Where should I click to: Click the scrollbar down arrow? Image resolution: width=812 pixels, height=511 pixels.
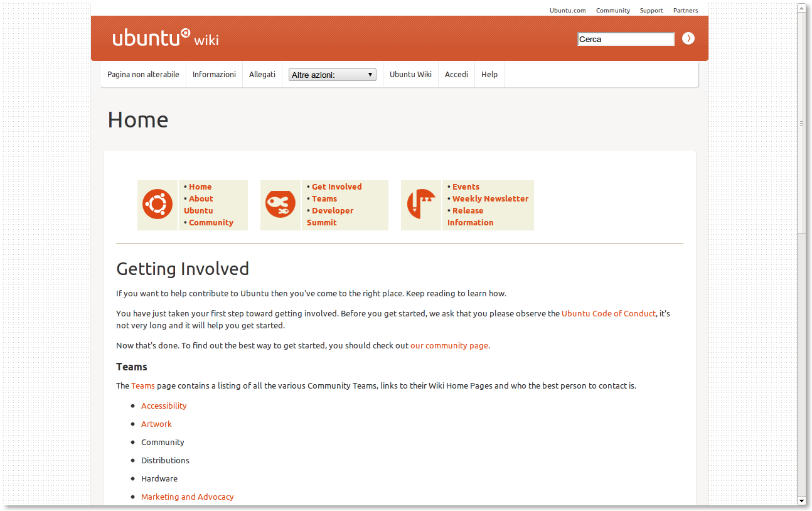801,500
